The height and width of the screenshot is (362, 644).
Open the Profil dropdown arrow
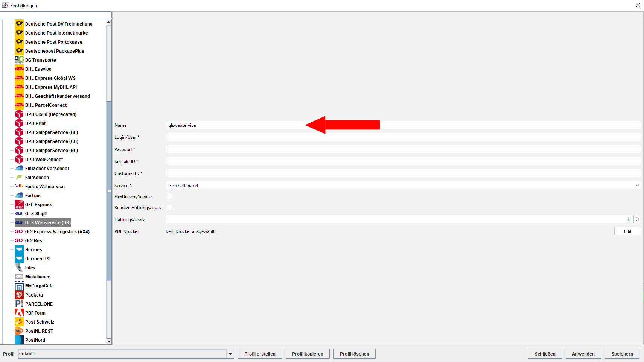click(x=230, y=354)
